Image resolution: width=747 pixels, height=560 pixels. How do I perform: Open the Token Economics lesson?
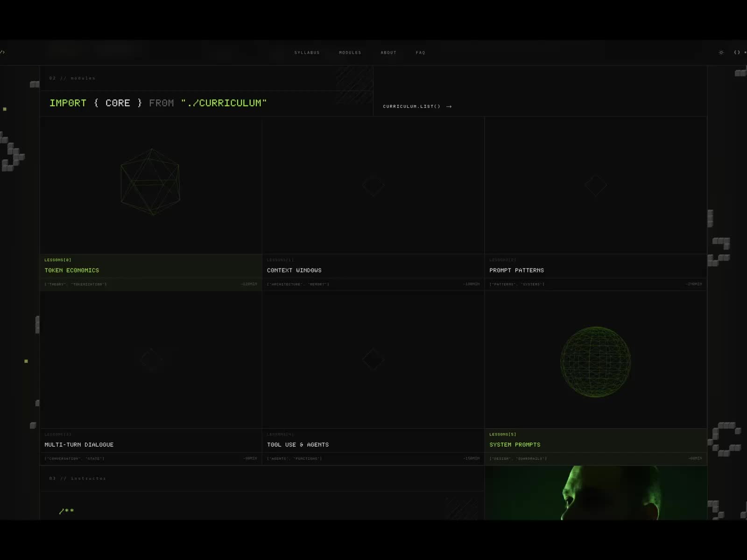point(71,270)
